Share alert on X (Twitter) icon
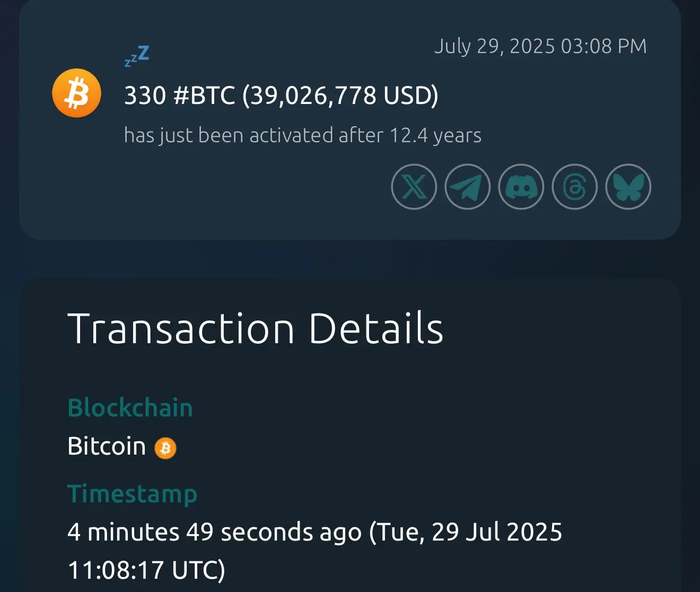Image resolution: width=700 pixels, height=592 pixels. (x=414, y=187)
